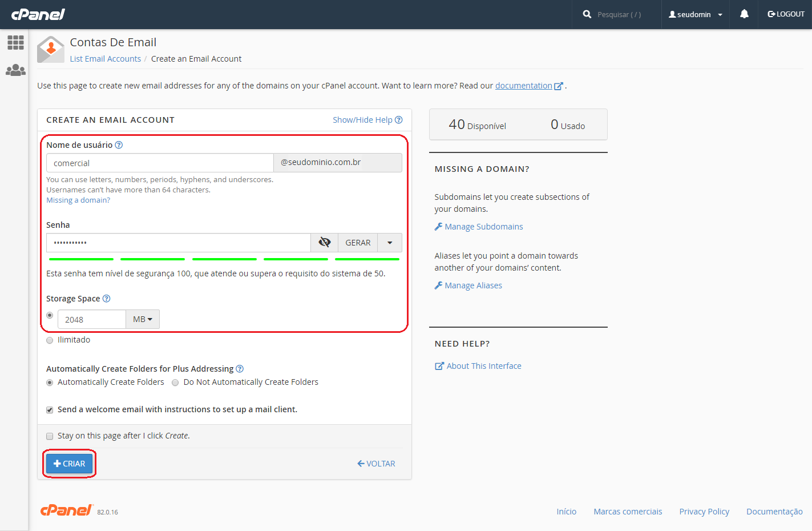
Task: Click the CRIAR button
Action: 69,464
